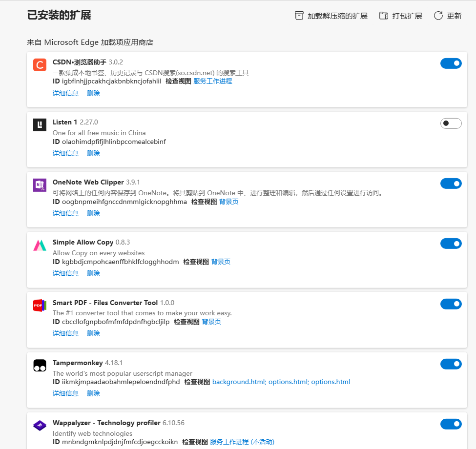The height and width of the screenshot is (449, 476).
Task: Open 详细信息 for CSDN browser assistant
Action: [65, 93]
